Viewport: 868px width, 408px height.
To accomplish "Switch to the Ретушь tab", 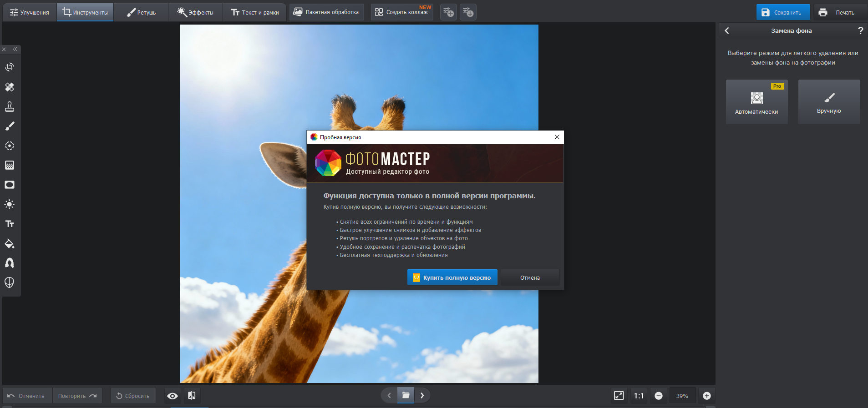I will click(141, 12).
